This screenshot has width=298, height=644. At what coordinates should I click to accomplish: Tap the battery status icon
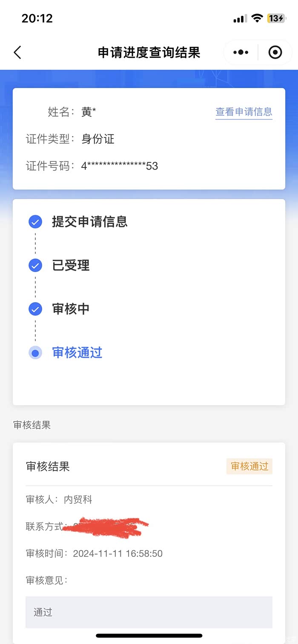[276, 18]
